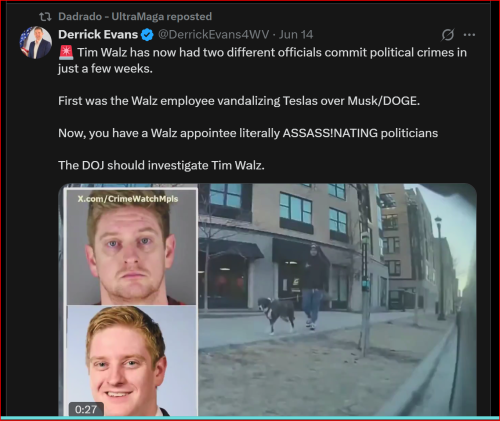
Task: Open the post's Jun 14 timestamp
Action: click(x=296, y=34)
